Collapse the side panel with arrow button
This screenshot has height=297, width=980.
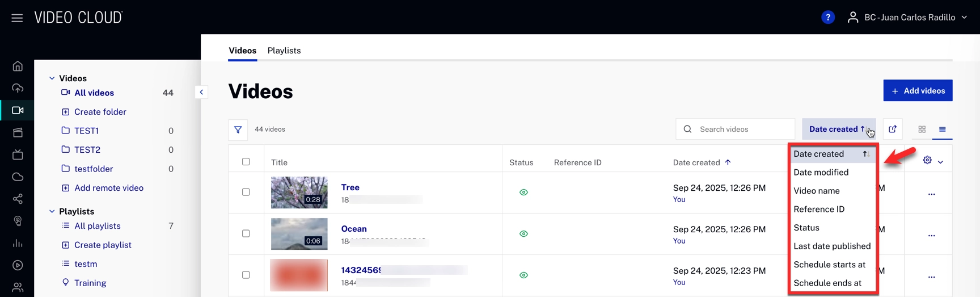pyautogui.click(x=201, y=92)
